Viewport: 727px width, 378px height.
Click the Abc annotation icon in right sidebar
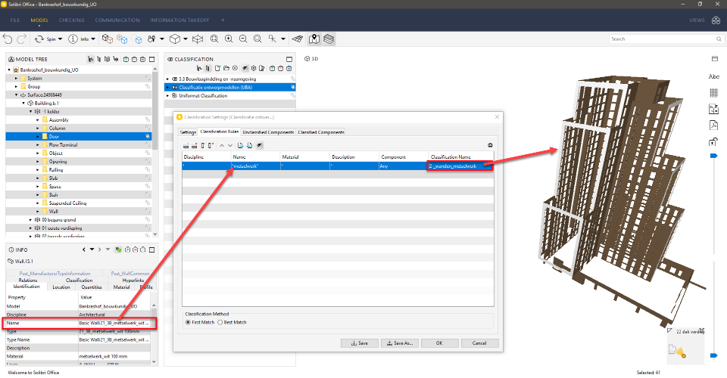pyautogui.click(x=714, y=77)
